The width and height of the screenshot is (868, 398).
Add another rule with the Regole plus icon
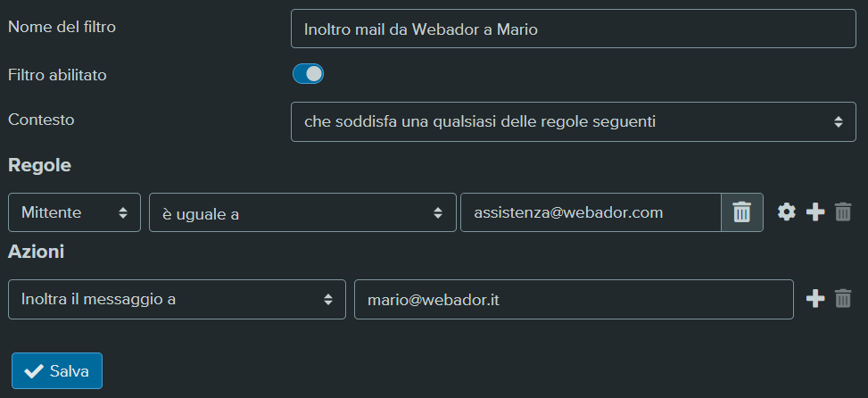pos(814,212)
